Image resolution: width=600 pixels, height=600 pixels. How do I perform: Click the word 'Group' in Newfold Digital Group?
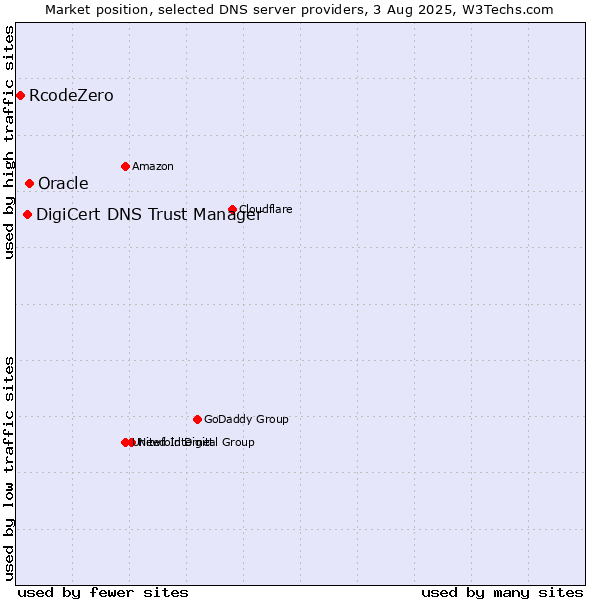[x=238, y=443]
